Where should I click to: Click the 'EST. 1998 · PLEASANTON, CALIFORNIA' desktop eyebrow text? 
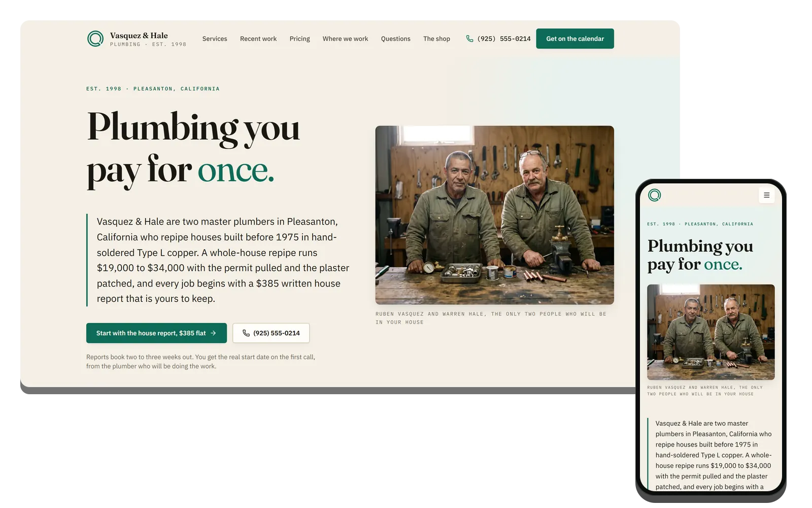(153, 89)
